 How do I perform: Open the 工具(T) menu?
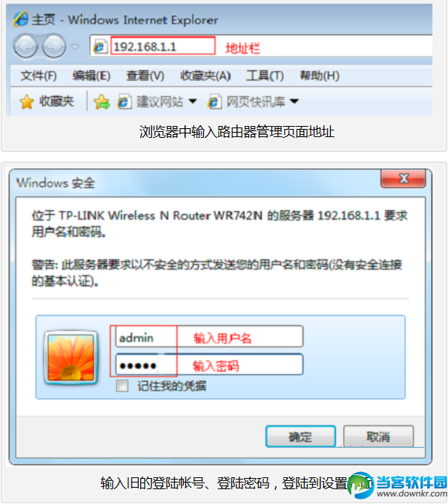tap(265, 76)
